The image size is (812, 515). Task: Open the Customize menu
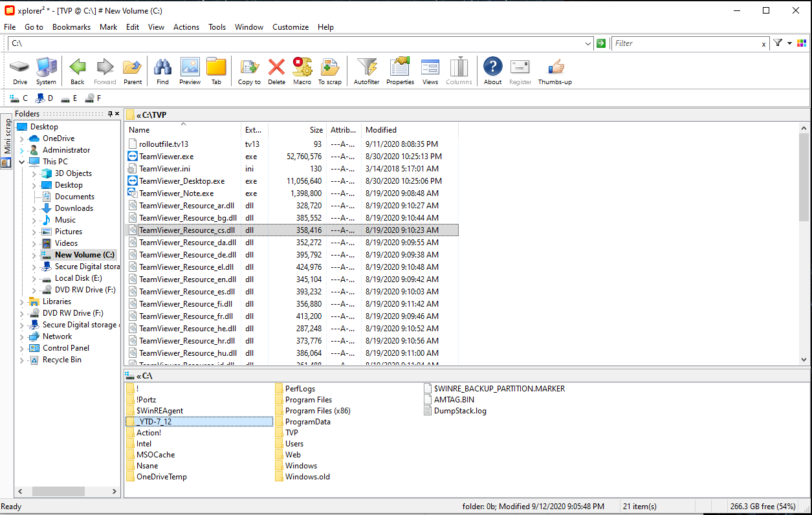coord(291,27)
